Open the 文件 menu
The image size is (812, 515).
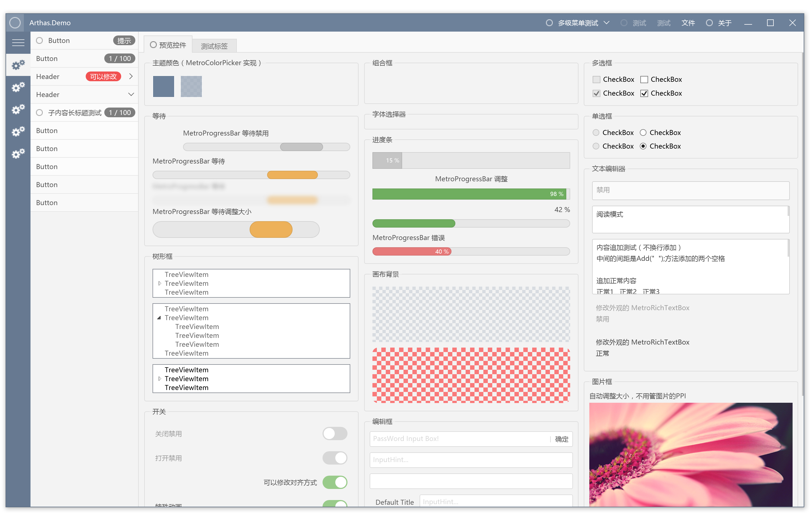click(688, 22)
